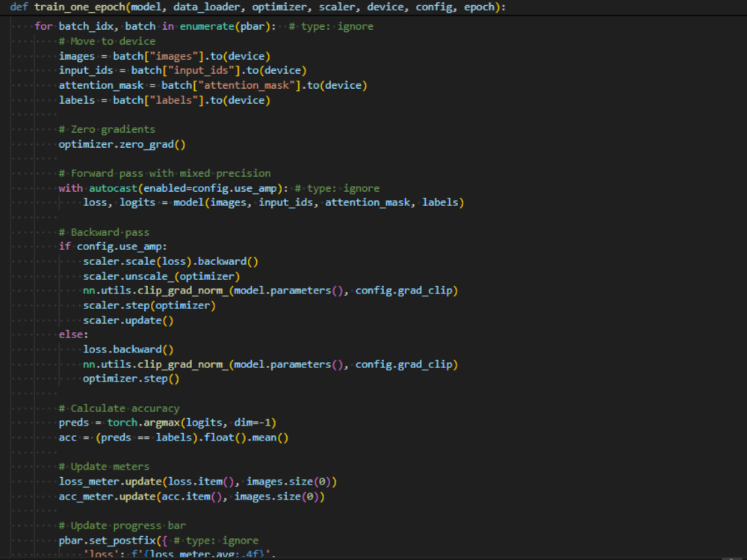
Task: Click the '# Zero gradients' comment
Action: coord(107,129)
